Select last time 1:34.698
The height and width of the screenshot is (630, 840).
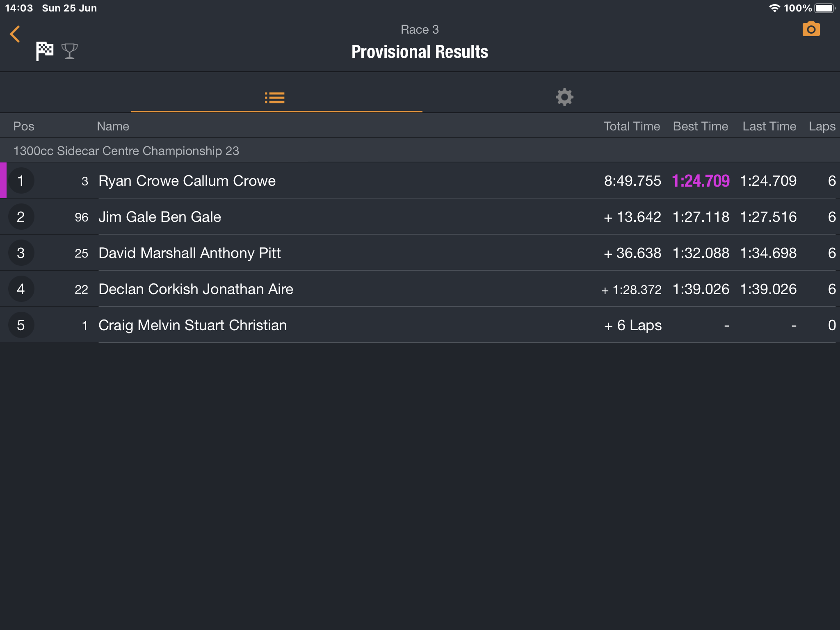coord(768,253)
